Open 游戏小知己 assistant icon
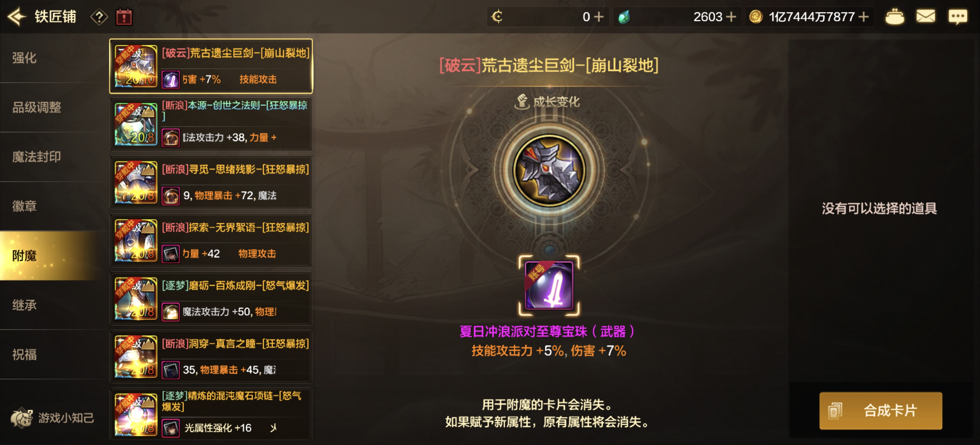This screenshot has width=980, height=445. [21, 417]
